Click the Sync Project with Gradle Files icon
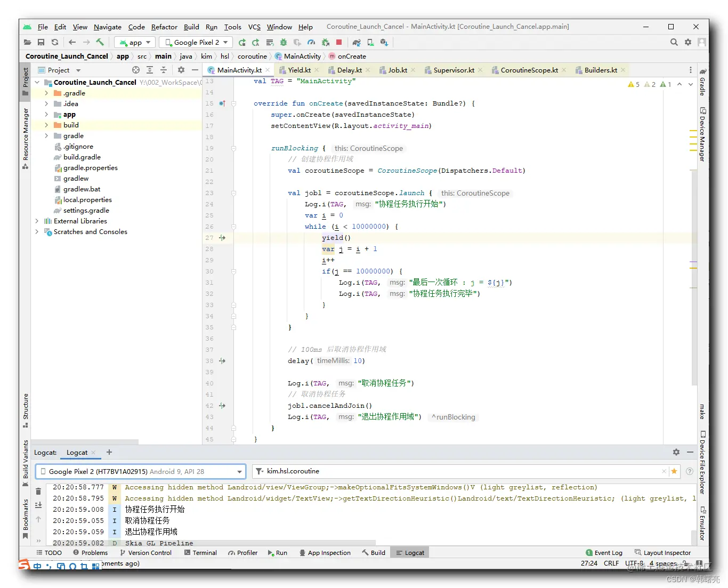 tap(357, 42)
